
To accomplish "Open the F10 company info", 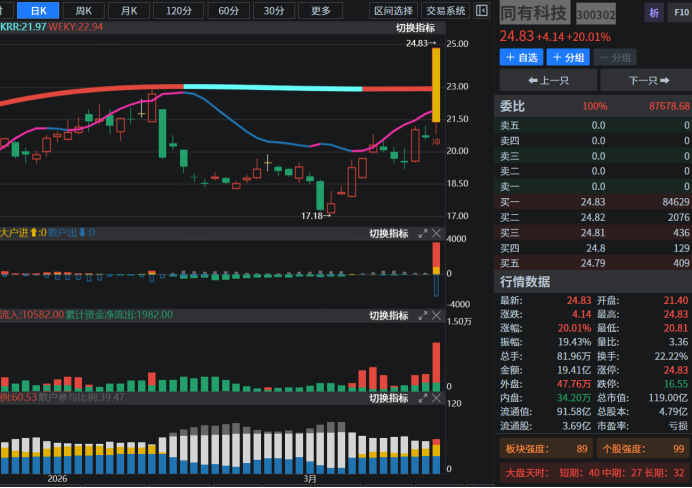I will coord(681,14).
